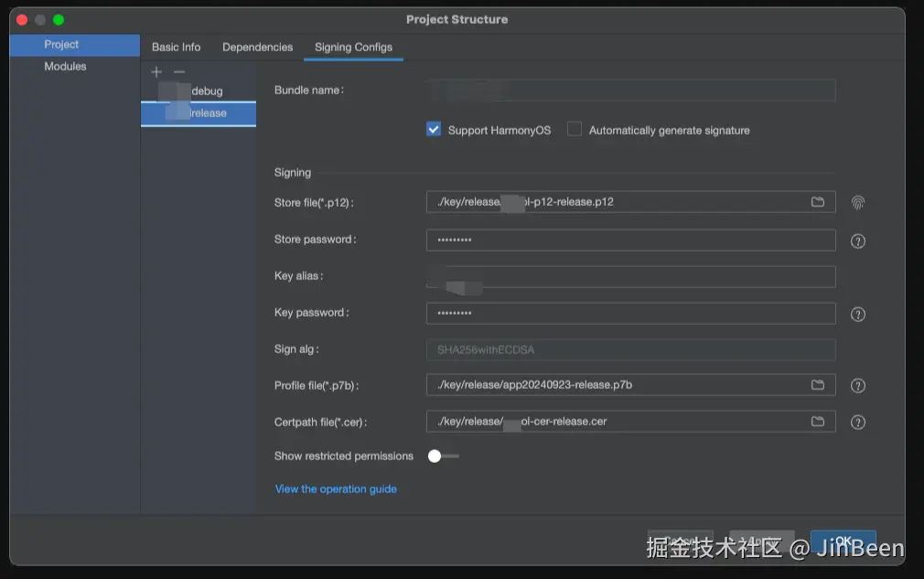Select the debug signing config
The height and width of the screenshot is (579, 924).
(198, 91)
